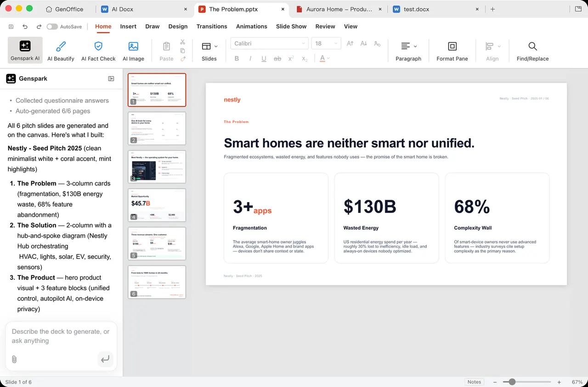
Task: Click the Redo arrow
Action: 39,27
